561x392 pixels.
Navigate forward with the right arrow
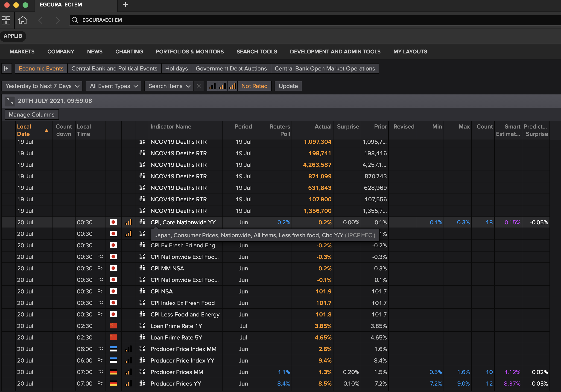pyautogui.click(x=57, y=20)
